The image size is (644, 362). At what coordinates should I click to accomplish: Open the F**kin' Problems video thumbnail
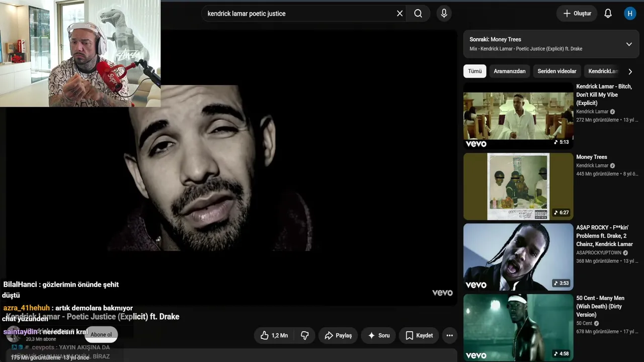(518, 257)
